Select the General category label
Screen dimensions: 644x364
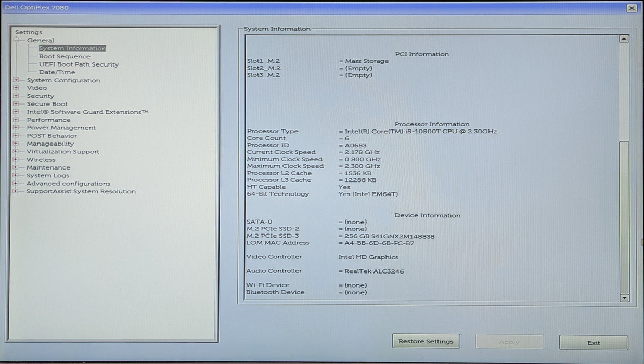pyautogui.click(x=41, y=40)
